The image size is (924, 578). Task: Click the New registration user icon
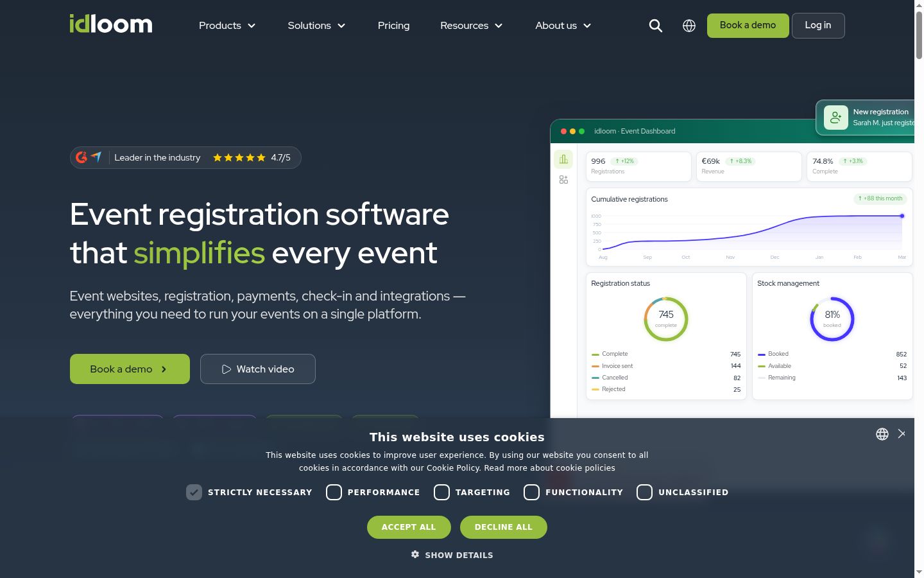(x=836, y=118)
